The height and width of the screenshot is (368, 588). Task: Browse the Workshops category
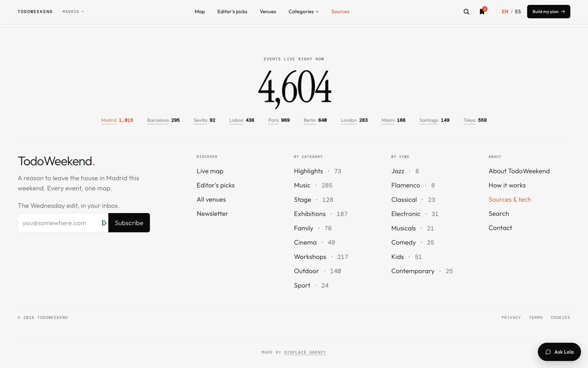pyautogui.click(x=310, y=257)
